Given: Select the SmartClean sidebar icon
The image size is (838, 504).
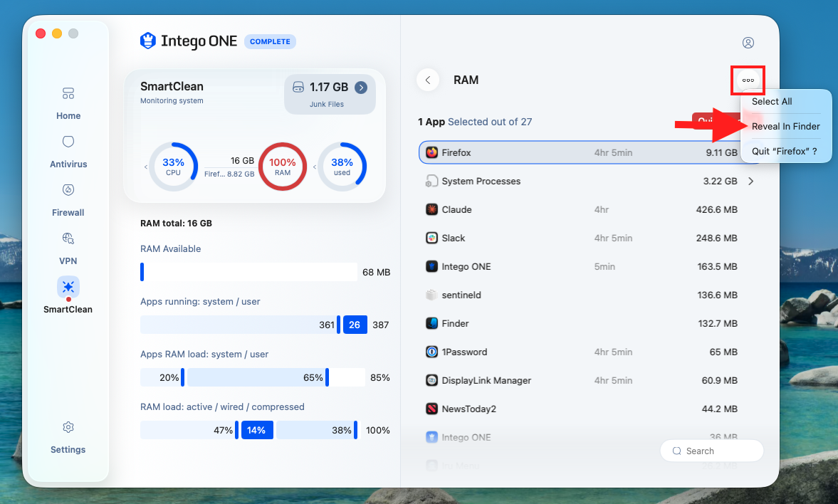Looking at the screenshot, I should coord(68,287).
